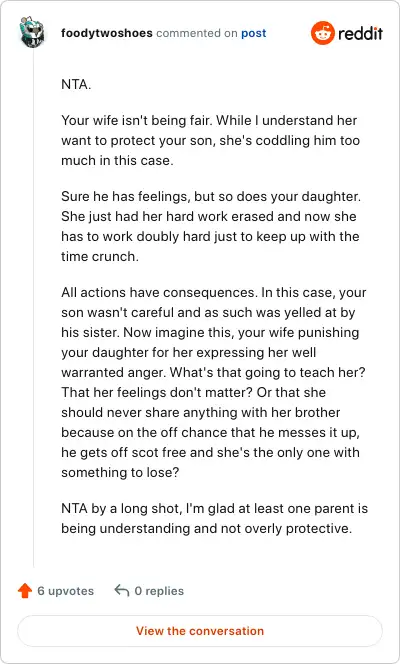This screenshot has height=664, width=400.
Task: Open the foodytwoshoes user profile link
Action: [107, 33]
